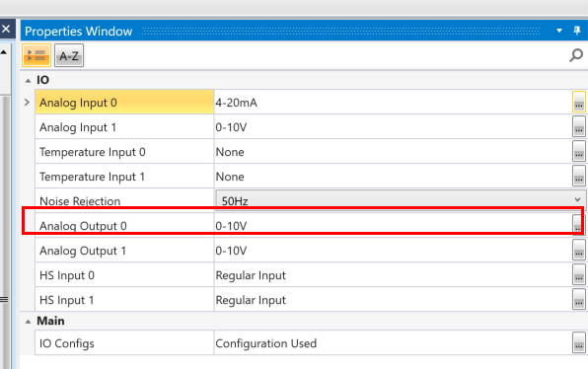This screenshot has width=588, height=369.
Task: Open ellipsis editor for IO Configs
Action: (579, 342)
